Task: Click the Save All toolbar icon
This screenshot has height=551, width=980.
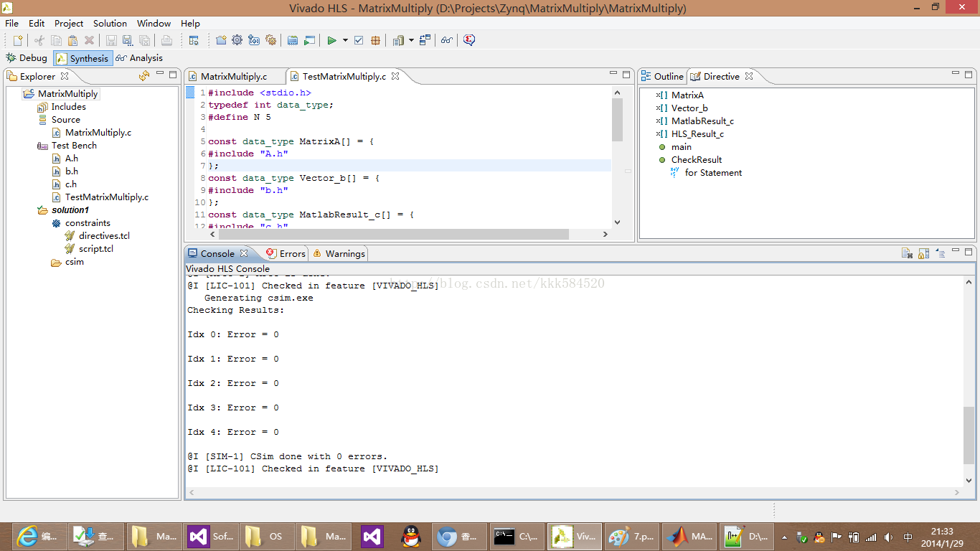Action: [x=144, y=41]
